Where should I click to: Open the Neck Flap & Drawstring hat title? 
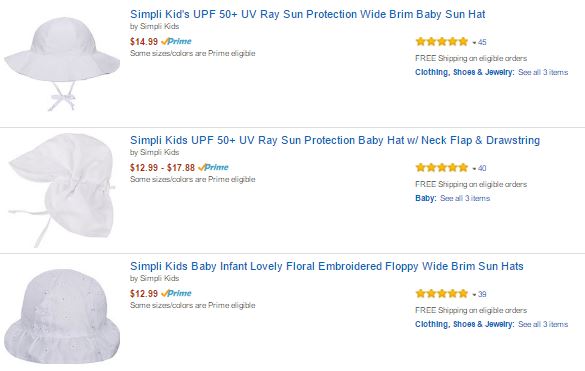tap(335, 140)
